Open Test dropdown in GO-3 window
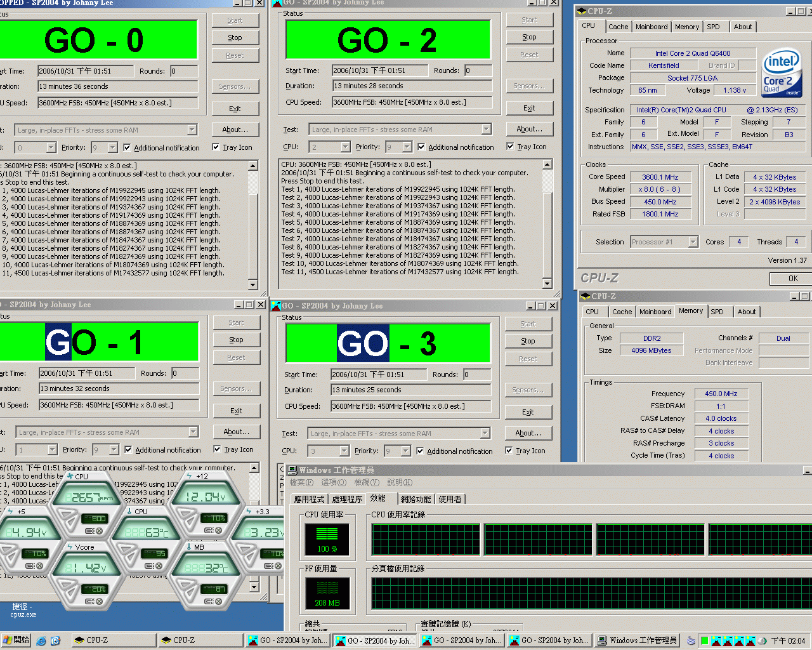The height and width of the screenshot is (650, 812). click(x=485, y=434)
